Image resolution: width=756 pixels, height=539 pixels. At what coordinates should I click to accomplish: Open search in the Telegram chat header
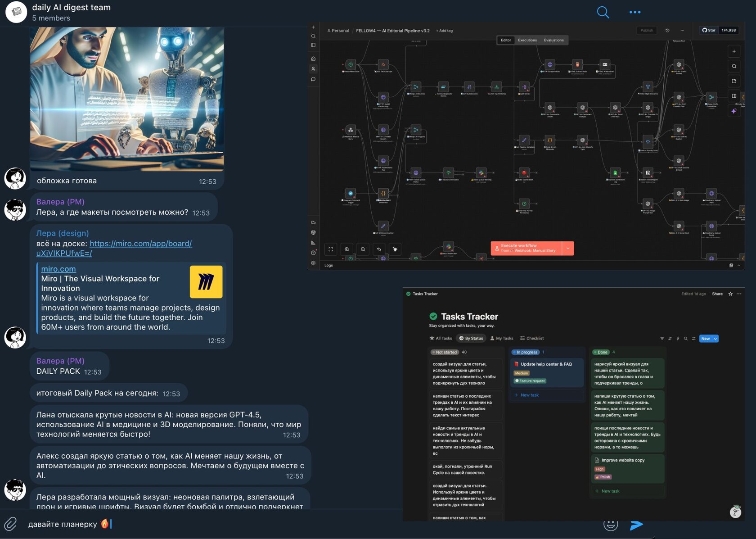pos(603,12)
